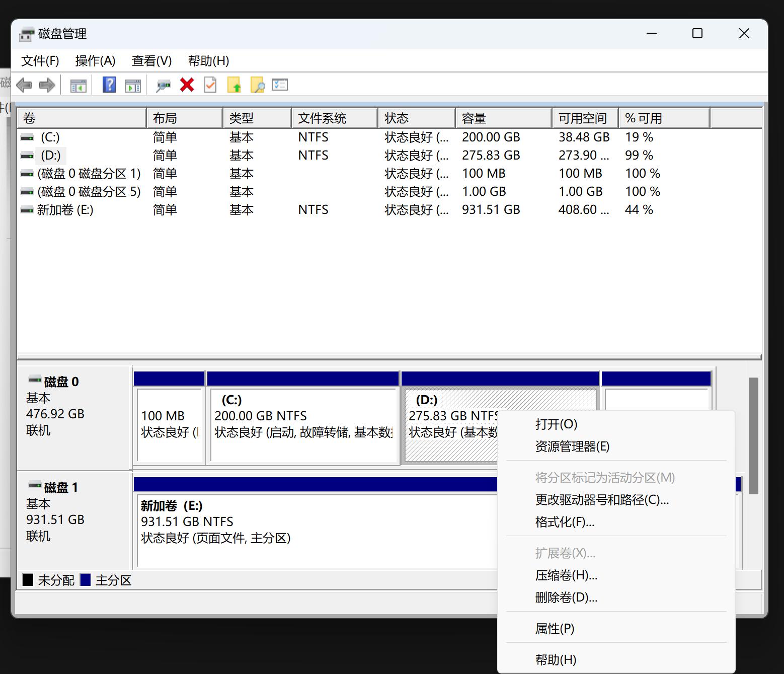Select the (D:) row in the volume list
This screenshot has width=784, height=674.
tap(389, 156)
